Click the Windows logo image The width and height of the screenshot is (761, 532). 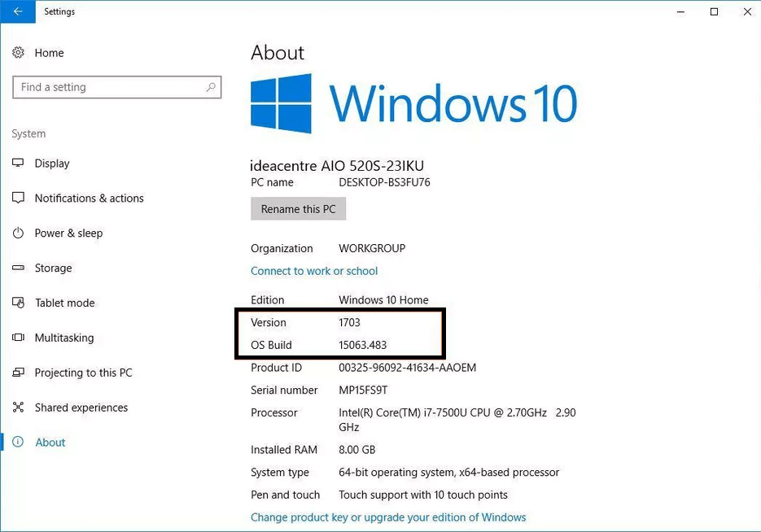click(281, 103)
